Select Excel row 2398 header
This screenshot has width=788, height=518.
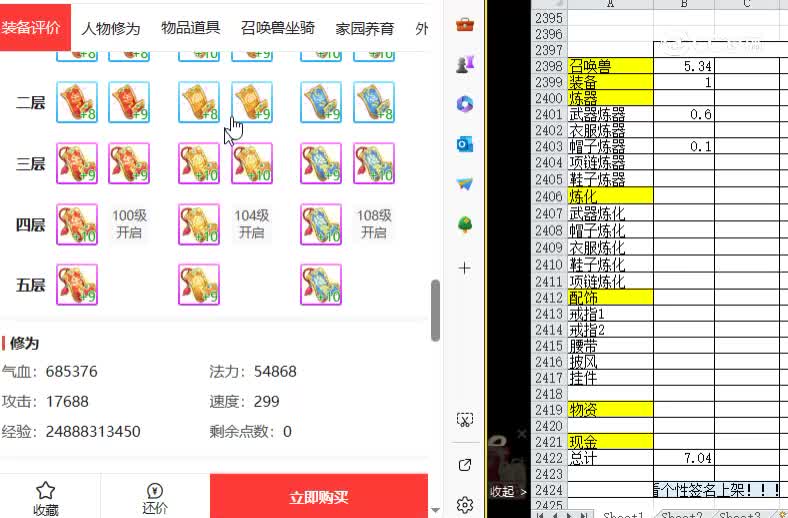[549, 66]
